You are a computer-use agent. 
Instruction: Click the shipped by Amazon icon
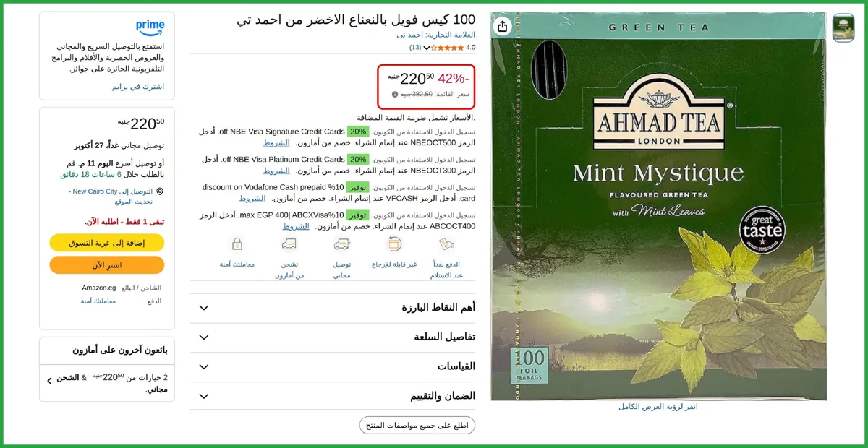(289, 244)
